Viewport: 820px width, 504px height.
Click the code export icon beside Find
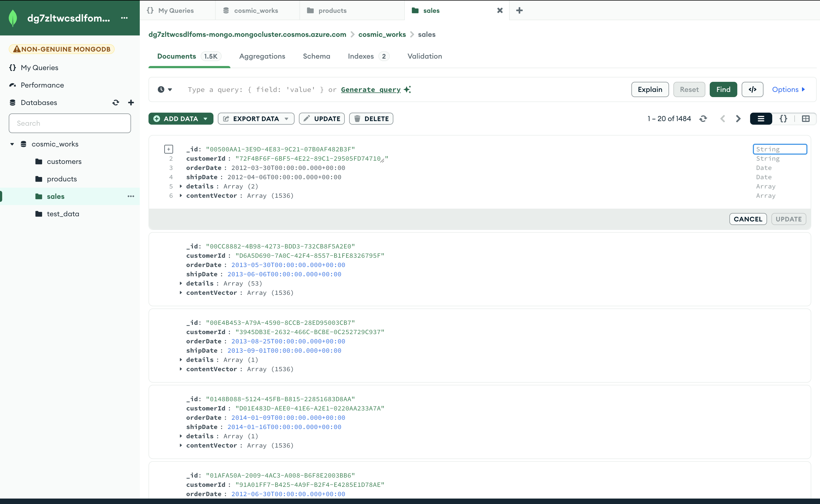752,89
